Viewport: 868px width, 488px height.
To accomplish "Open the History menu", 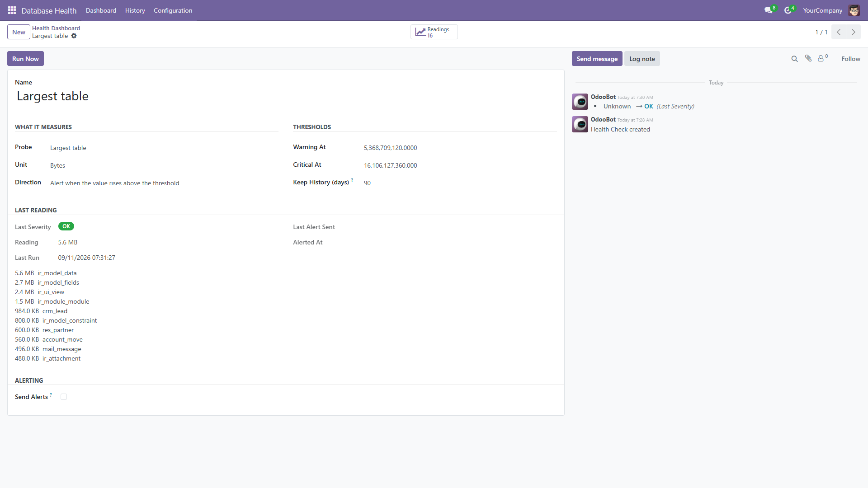I will (x=135, y=10).
